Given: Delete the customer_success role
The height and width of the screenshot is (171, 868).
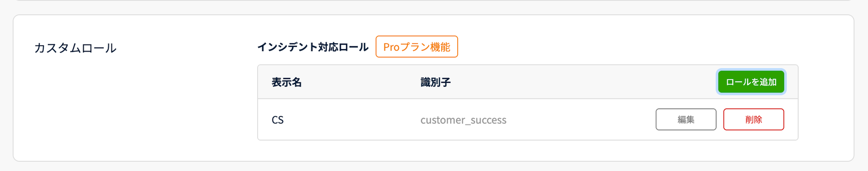Looking at the screenshot, I should 753,120.
